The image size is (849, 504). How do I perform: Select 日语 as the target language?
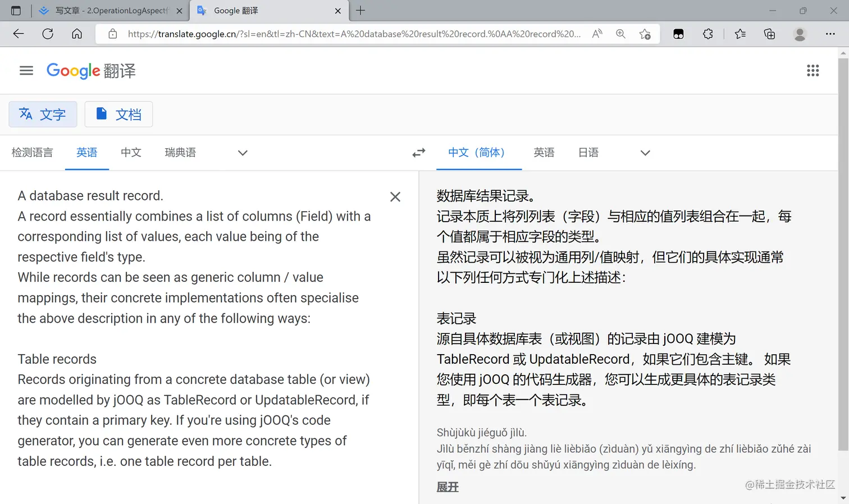point(588,153)
